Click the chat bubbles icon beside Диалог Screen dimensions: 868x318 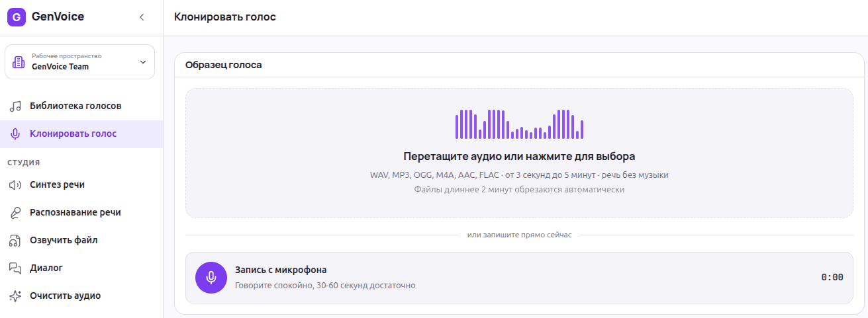tap(15, 268)
